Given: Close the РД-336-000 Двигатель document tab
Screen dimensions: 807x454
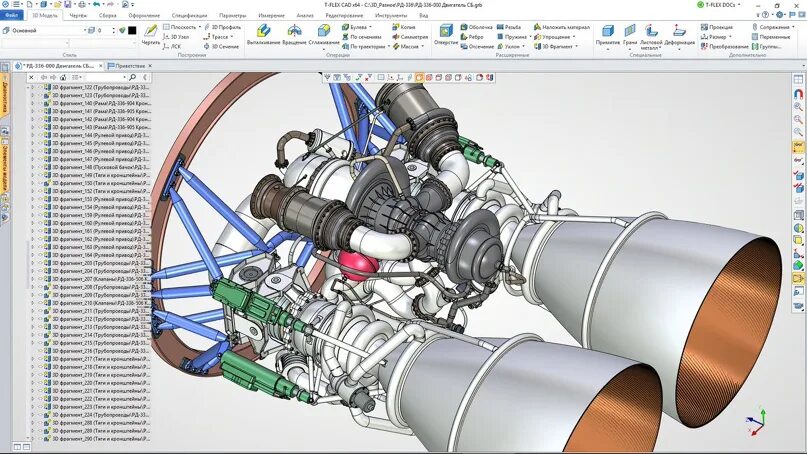Looking at the screenshot, I should tap(101, 66).
